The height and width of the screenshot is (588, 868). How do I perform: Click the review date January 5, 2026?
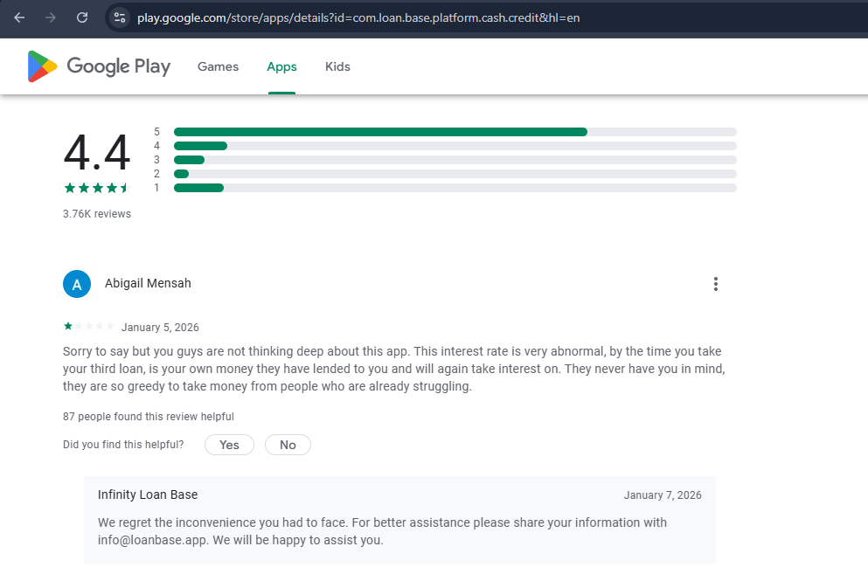click(x=160, y=328)
